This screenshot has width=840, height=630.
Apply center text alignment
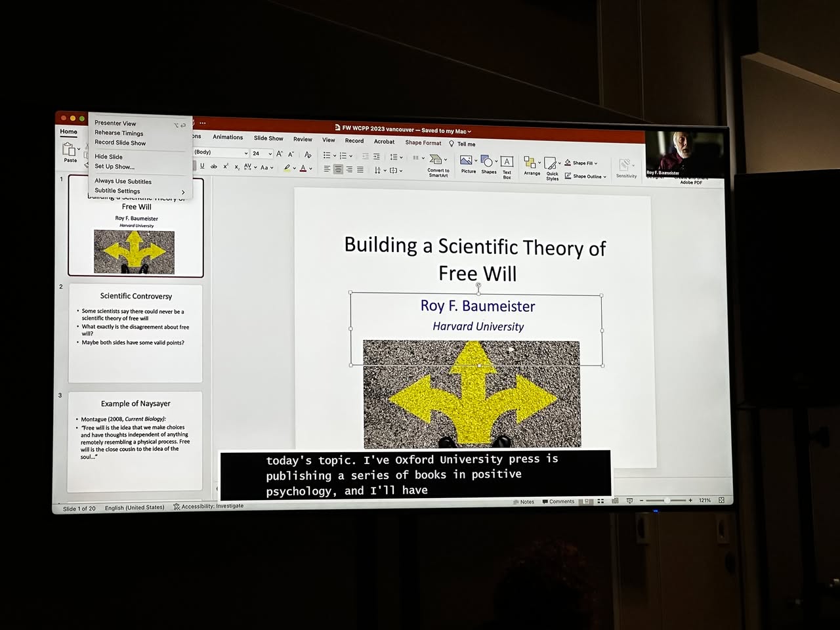click(337, 169)
